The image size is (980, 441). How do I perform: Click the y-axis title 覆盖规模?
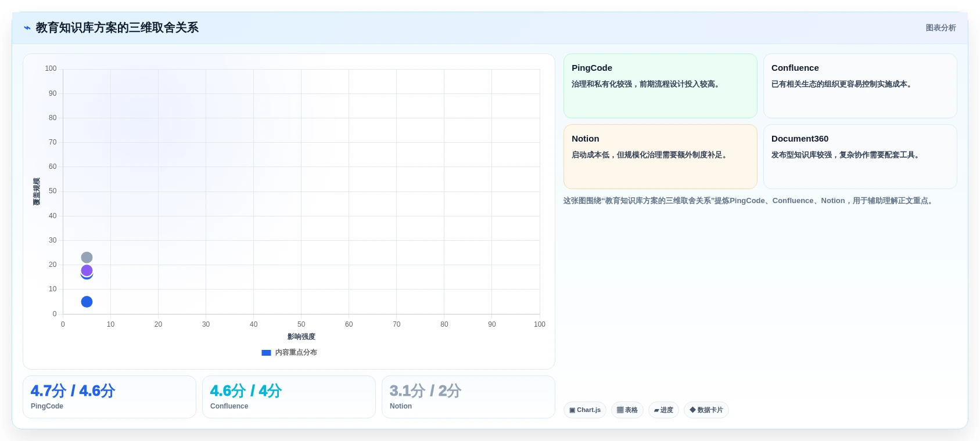click(x=37, y=191)
